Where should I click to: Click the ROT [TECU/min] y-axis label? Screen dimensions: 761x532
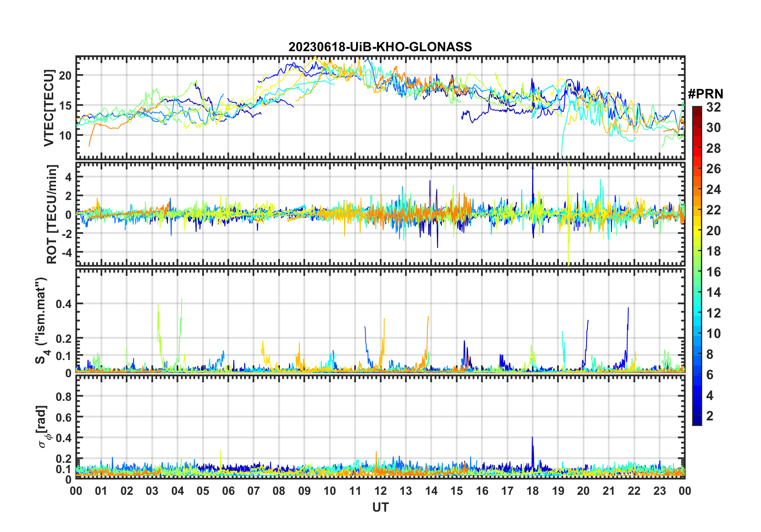click(x=52, y=214)
